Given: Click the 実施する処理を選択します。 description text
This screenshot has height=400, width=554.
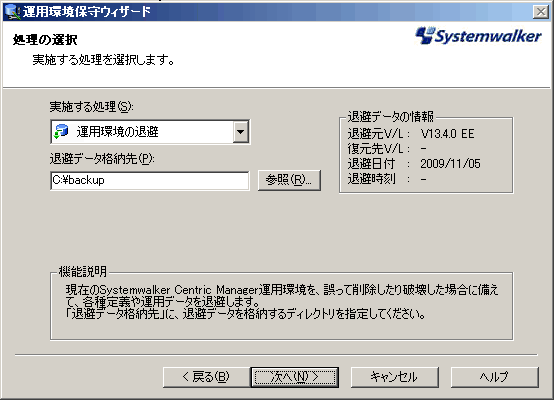Looking at the screenshot, I should [104, 60].
